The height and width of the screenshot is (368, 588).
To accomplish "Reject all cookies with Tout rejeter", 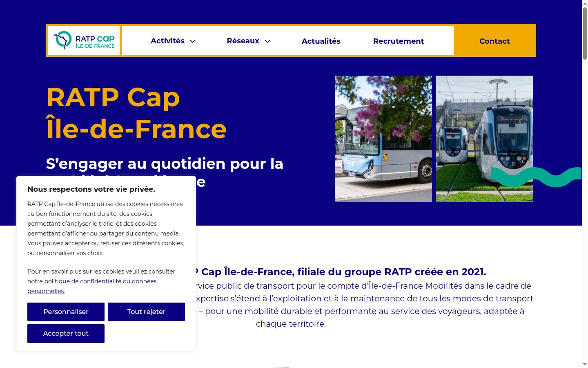I will 146,312.
